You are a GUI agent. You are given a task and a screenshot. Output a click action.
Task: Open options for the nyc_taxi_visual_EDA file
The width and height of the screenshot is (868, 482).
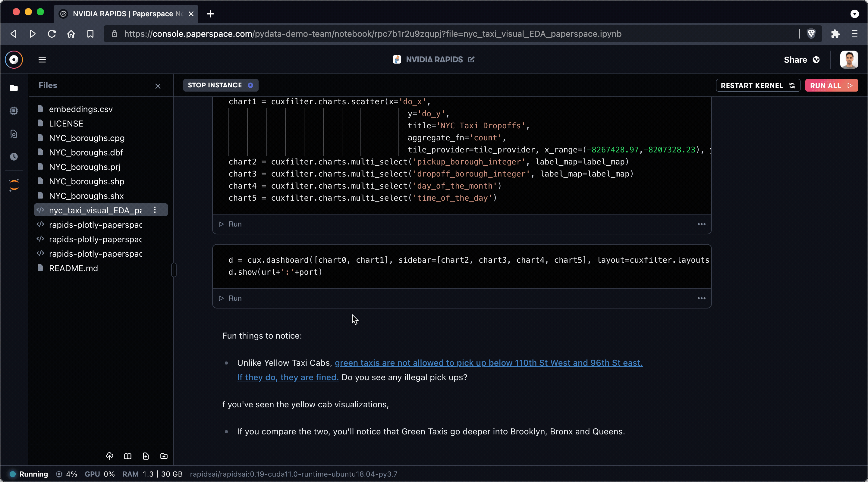tap(155, 210)
